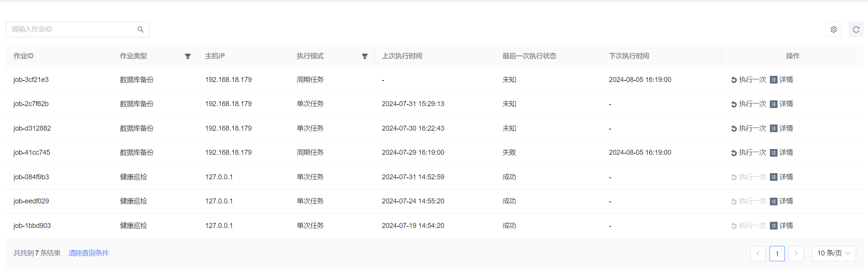868x272 pixels.
Task: Open 详情 of job-084f9b3
Action: 782,177
